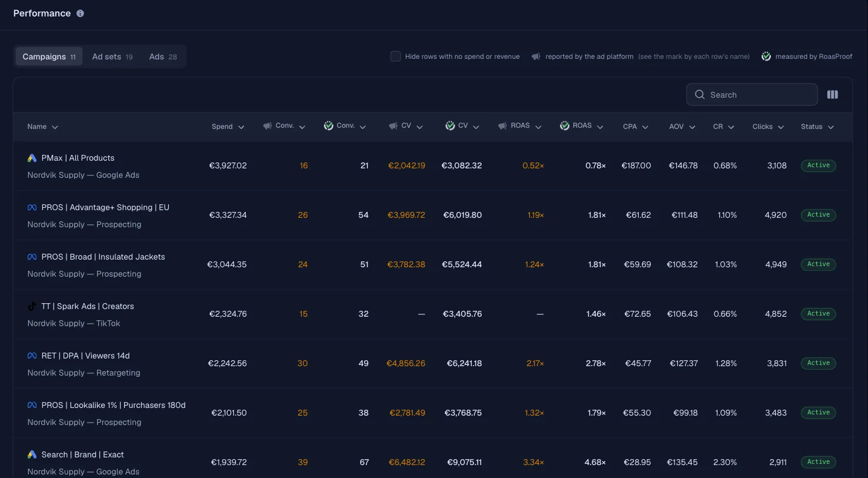Click Active status badge for TT | Spark Ads
Image resolution: width=868 pixels, height=478 pixels.
coord(818,314)
